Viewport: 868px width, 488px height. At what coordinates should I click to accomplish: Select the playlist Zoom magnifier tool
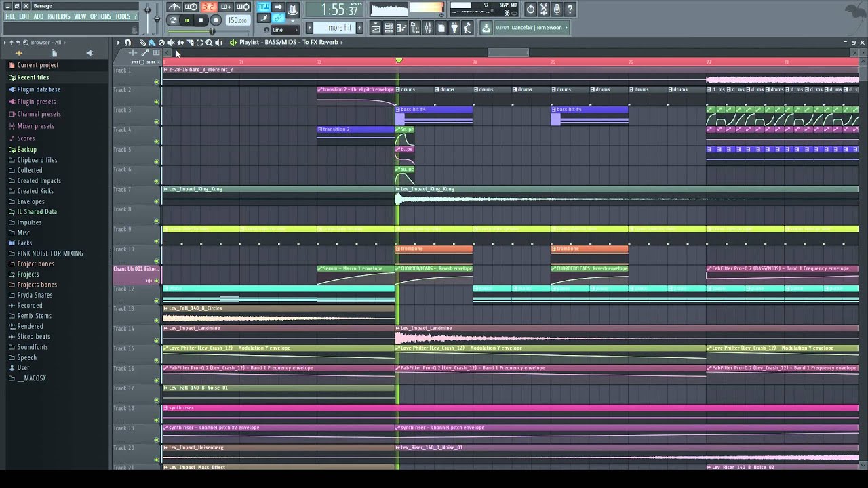pyautogui.click(x=209, y=43)
